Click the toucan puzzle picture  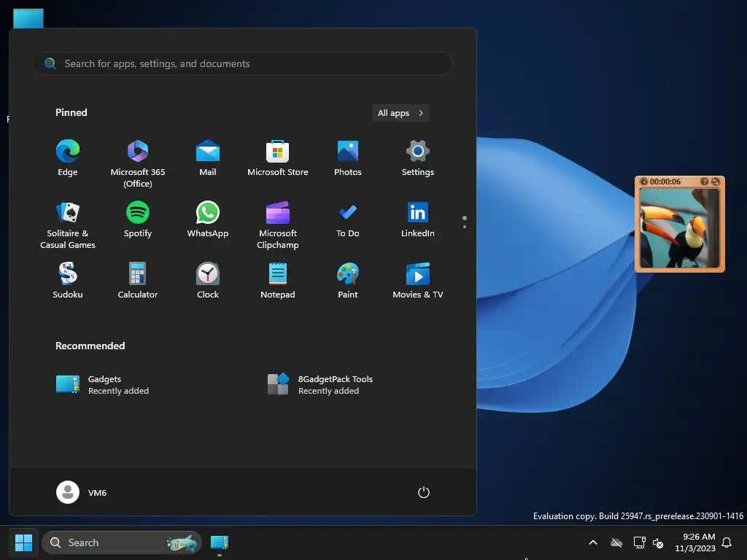(680, 228)
